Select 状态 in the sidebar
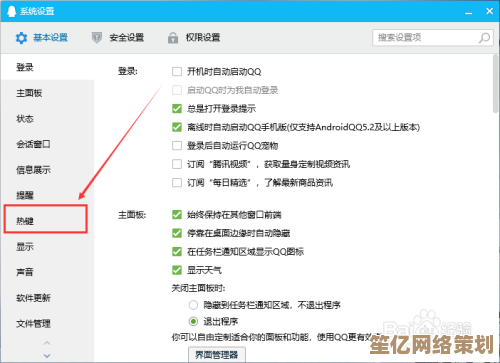 47,119
